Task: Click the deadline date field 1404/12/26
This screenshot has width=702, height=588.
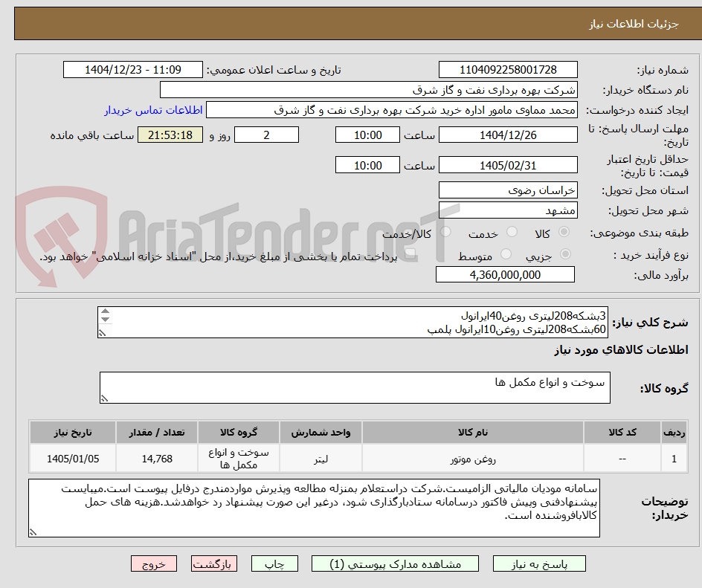Action: tap(508, 135)
